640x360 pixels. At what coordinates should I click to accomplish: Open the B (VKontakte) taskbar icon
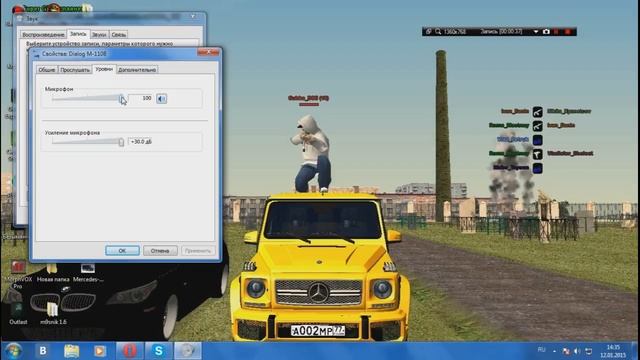click(x=42, y=351)
